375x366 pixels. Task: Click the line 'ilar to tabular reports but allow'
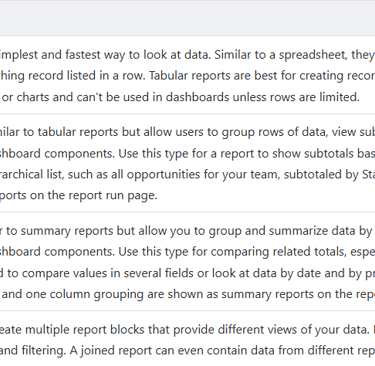coord(187,132)
